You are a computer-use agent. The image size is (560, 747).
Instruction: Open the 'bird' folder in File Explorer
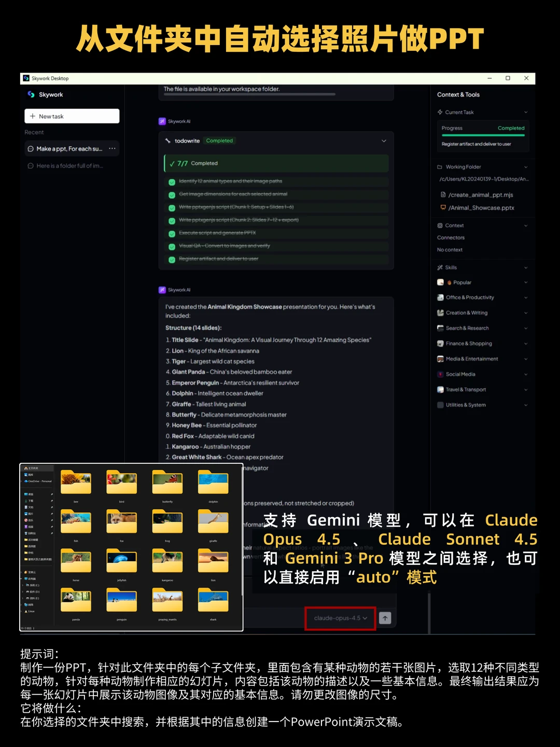click(x=121, y=483)
